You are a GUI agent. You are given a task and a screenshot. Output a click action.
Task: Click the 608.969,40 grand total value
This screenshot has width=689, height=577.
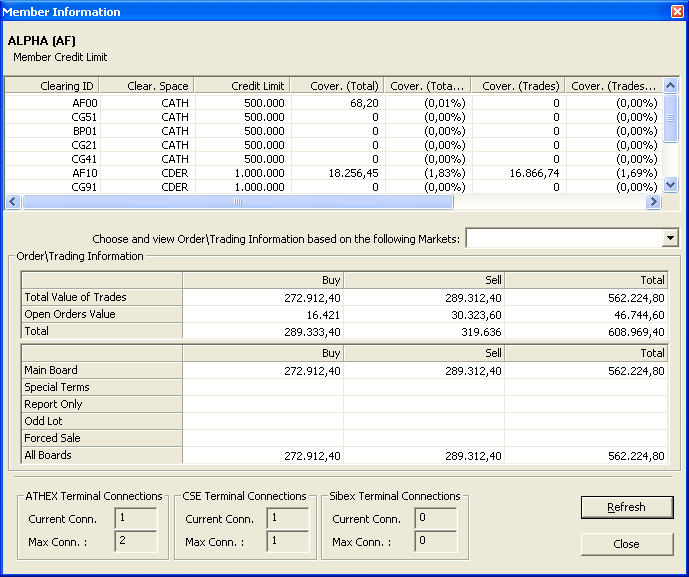pyautogui.click(x=636, y=332)
